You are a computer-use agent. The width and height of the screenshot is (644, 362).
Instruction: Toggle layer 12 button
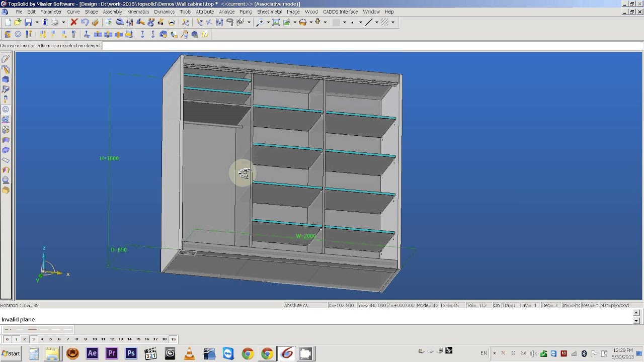pyautogui.click(x=112, y=339)
